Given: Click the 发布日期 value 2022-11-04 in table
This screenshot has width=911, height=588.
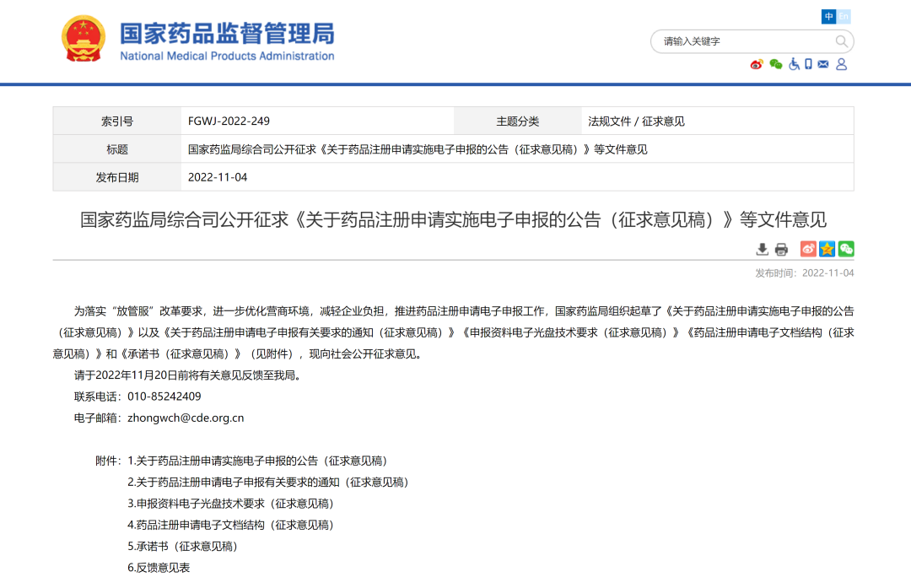Looking at the screenshot, I should (x=218, y=177).
